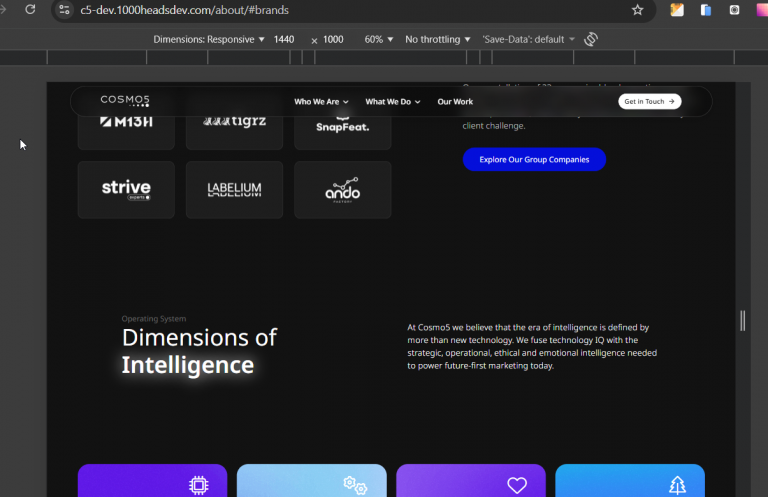
Task: Click the gears icon on light-blue card
Action: pos(355,485)
